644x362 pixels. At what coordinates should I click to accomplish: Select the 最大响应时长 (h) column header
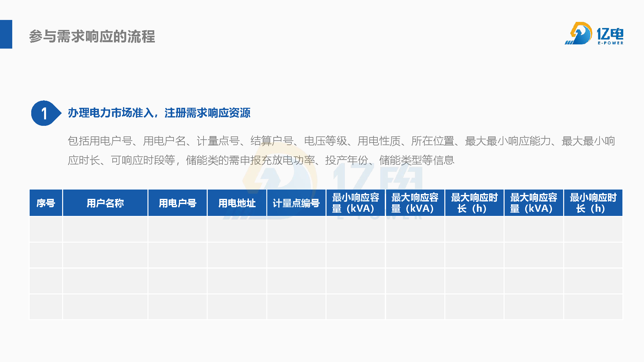[x=474, y=203]
